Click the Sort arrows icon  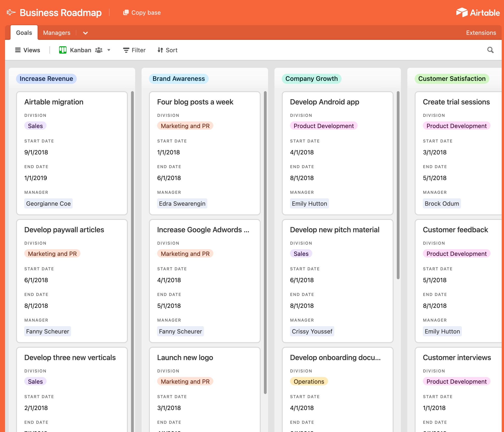[160, 50]
